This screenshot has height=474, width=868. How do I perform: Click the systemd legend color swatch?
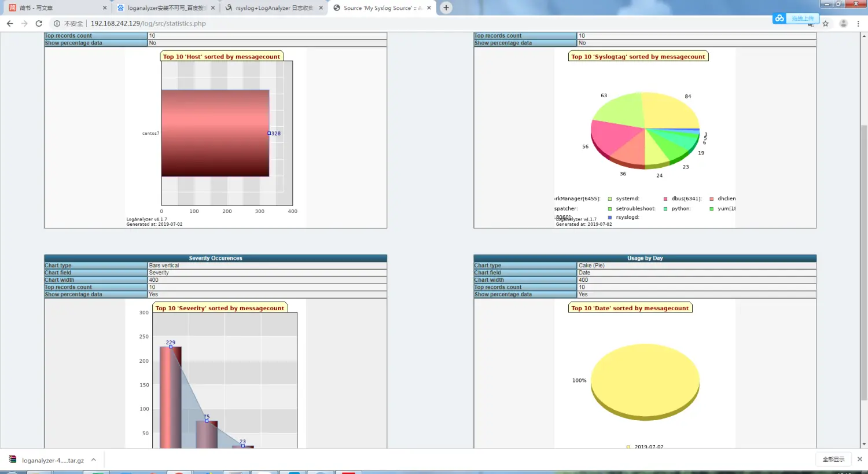[610, 199]
